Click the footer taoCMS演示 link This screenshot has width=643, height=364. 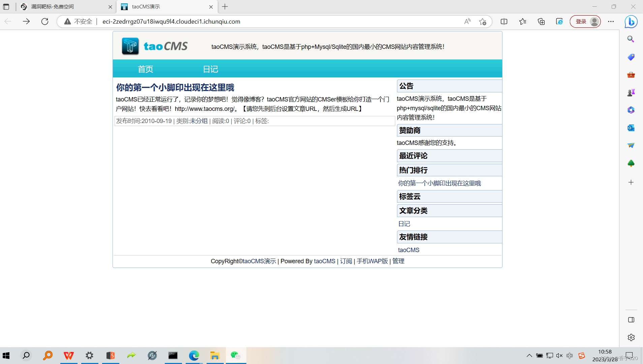(x=259, y=261)
